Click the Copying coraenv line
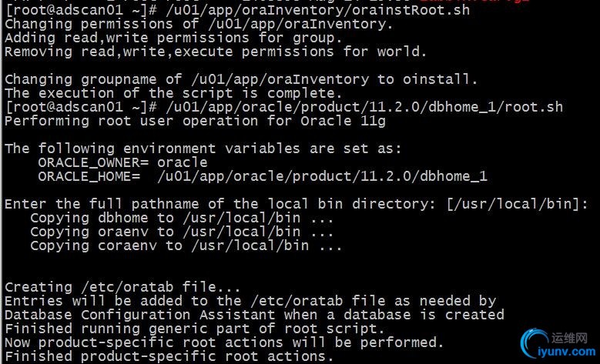The image size is (600, 364). click(x=186, y=245)
